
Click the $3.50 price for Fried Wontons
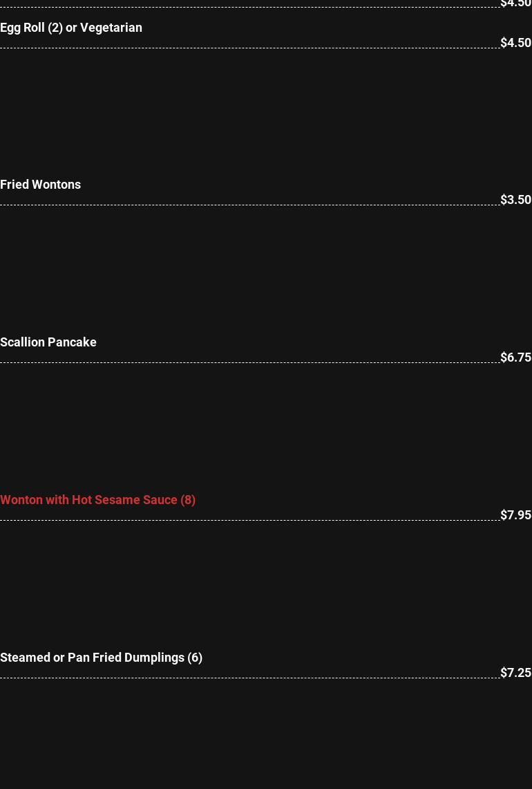[515, 200]
